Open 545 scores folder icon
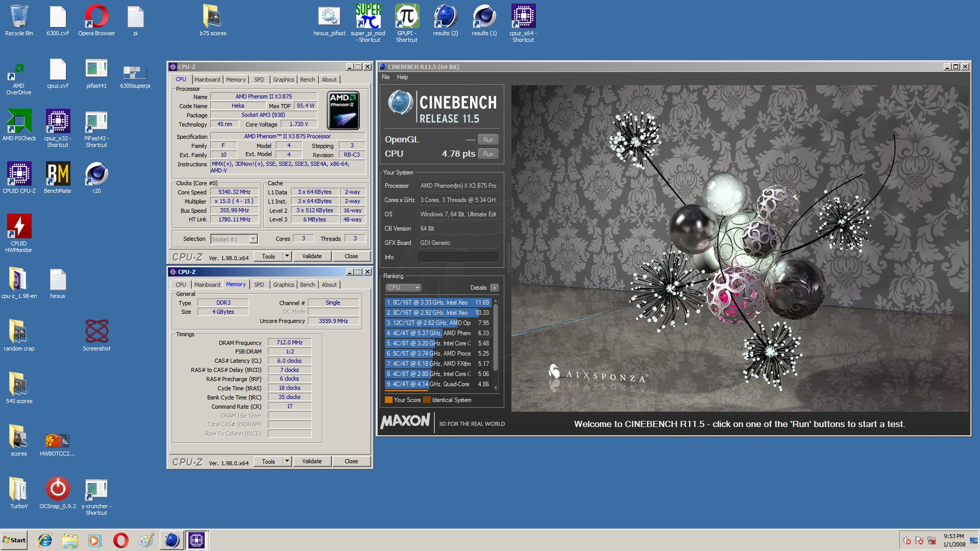Viewport: 980px width, 551px height. (19, 388)
